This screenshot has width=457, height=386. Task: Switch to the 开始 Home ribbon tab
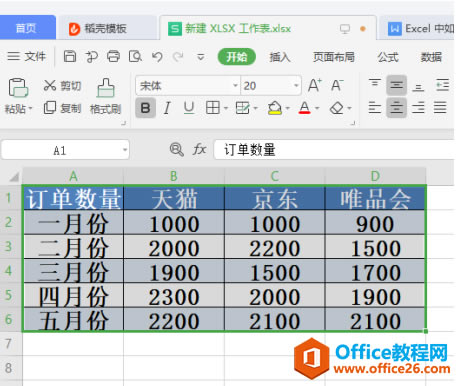[236, 57]
